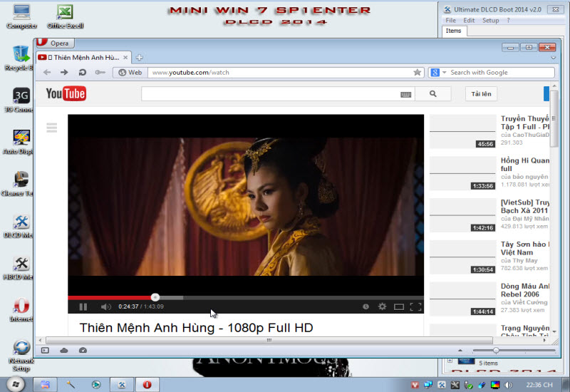
Task: Click the 1:33:56 video thumbnail
Action: [x=462, y=173]
